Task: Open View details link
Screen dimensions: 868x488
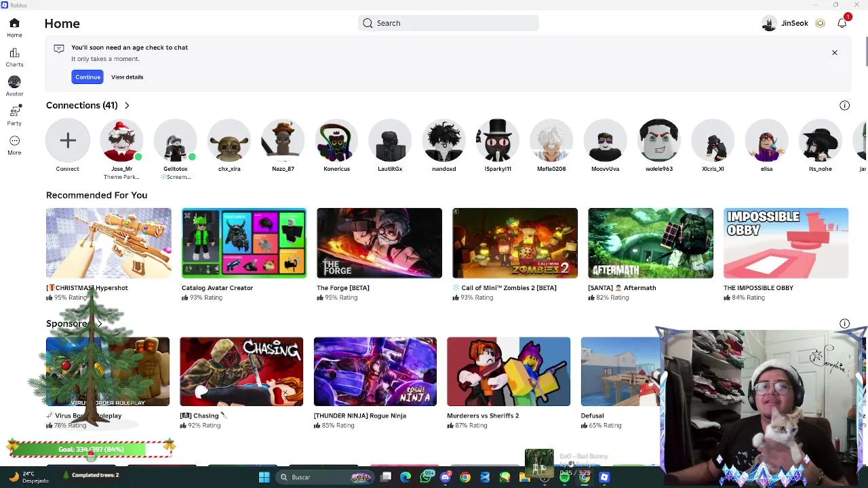Action: pos(127,77)
